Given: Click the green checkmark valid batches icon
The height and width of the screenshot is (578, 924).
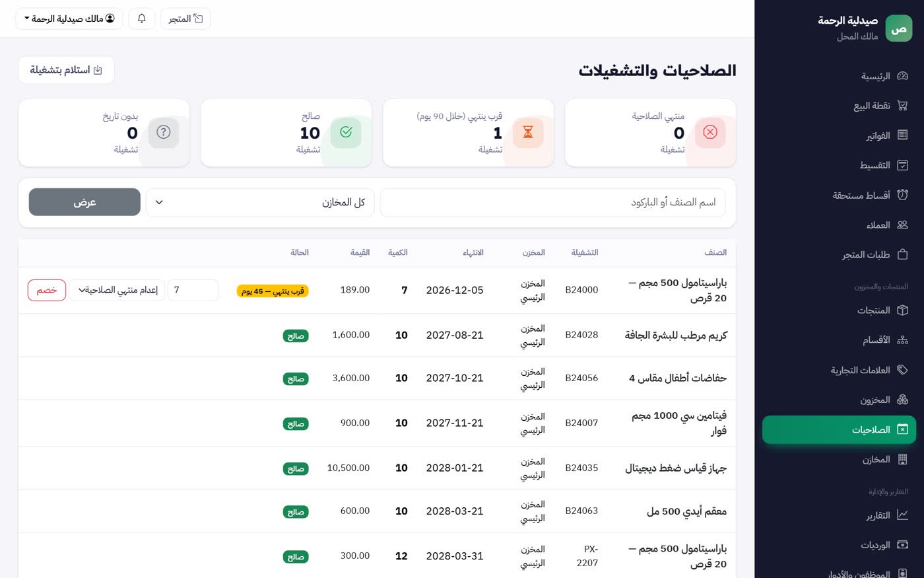Looking at the screenshot, I should point(346,132).
